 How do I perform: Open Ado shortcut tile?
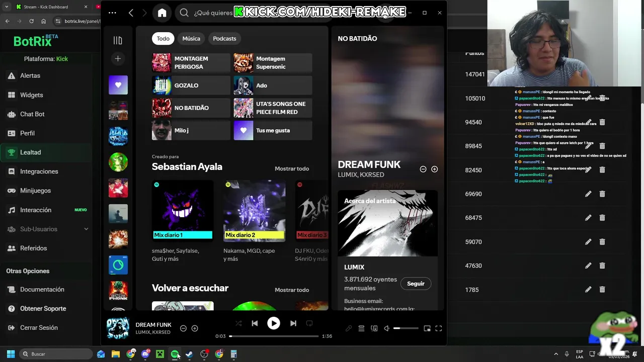273,85
